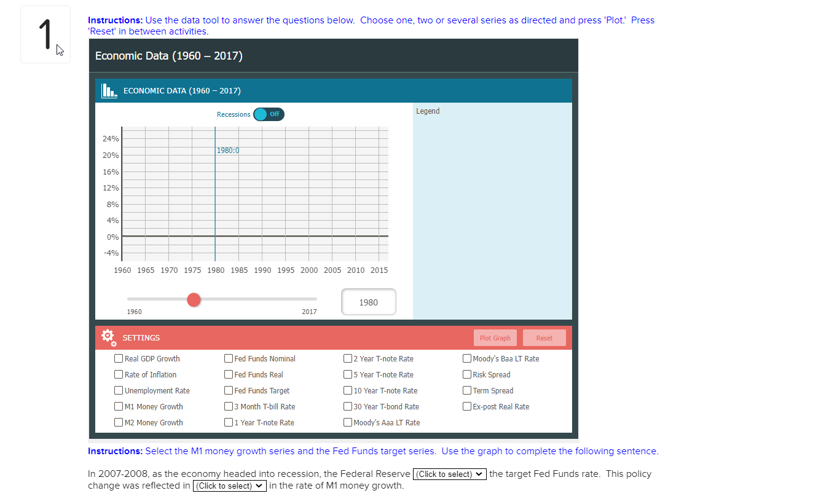Check the 10 Year T-note Rate series

347,390
